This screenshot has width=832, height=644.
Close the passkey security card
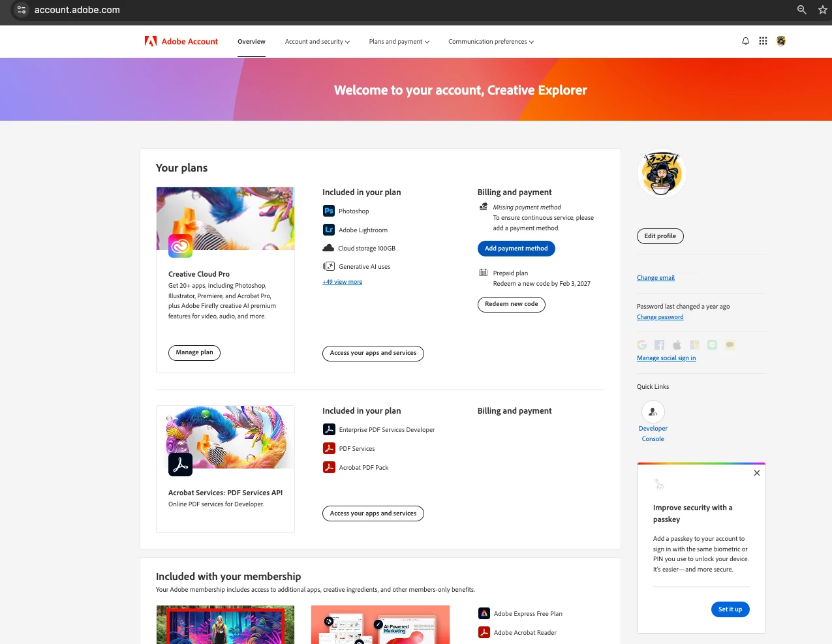click(x=757, y=473)
